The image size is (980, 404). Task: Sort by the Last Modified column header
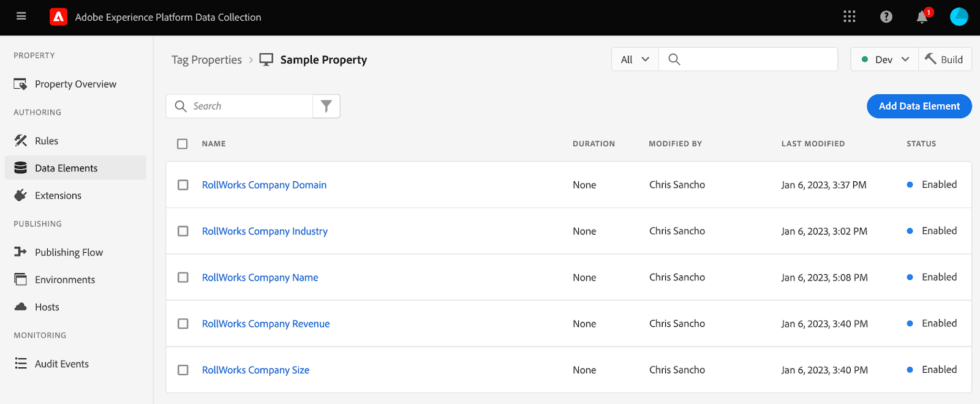[x=812, y=144]
